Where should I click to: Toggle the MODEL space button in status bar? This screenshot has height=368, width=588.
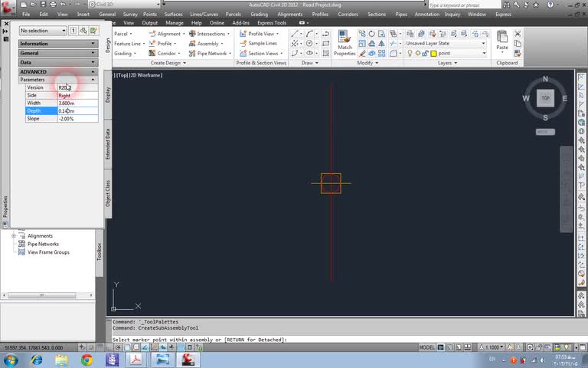coord(426,347)
